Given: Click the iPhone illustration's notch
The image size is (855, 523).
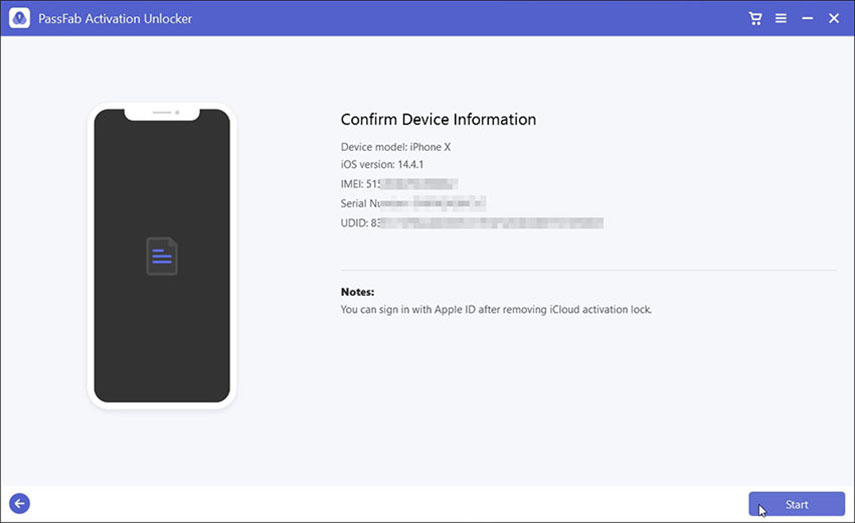Looking at the screenshot, I should pos(162,113).
